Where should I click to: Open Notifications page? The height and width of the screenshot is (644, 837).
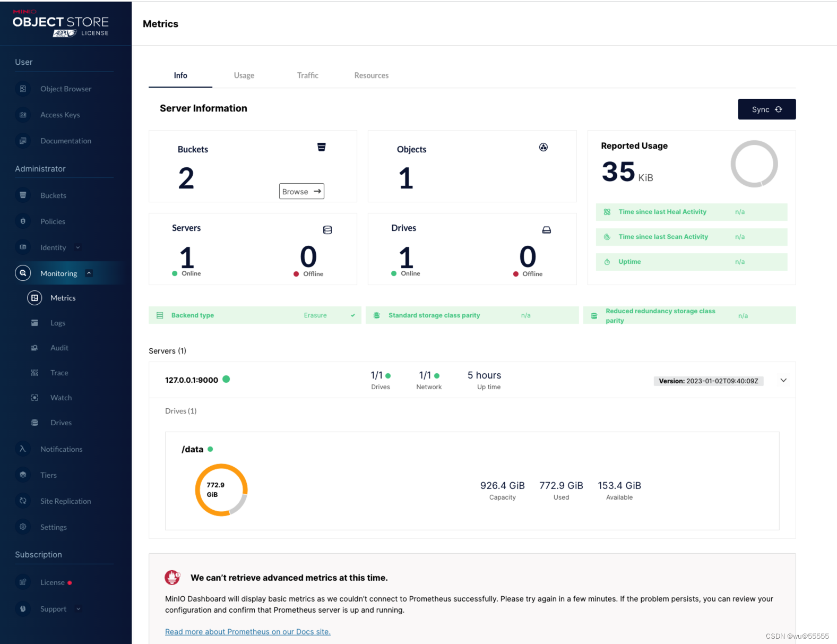[61, 449]
